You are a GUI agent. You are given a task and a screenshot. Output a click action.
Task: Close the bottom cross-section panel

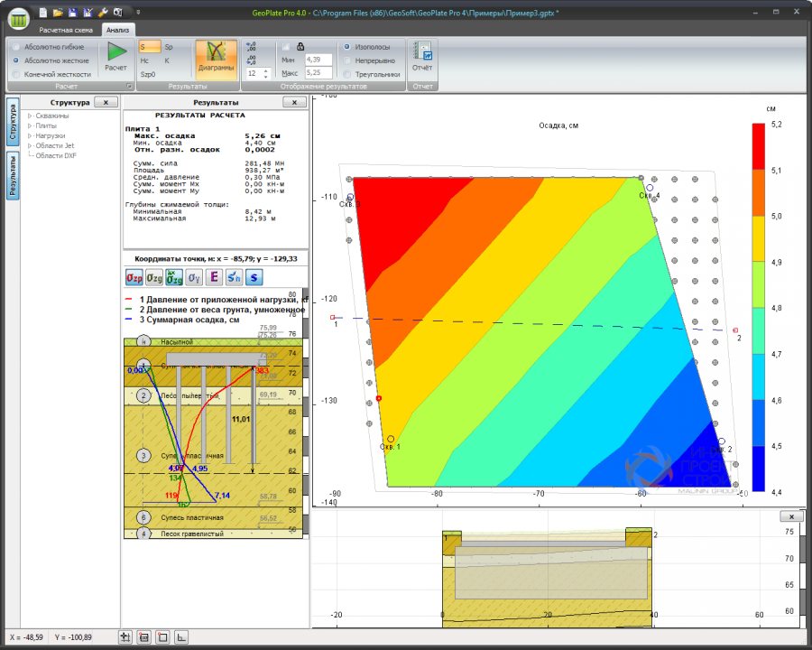click(x=791, y=516)
